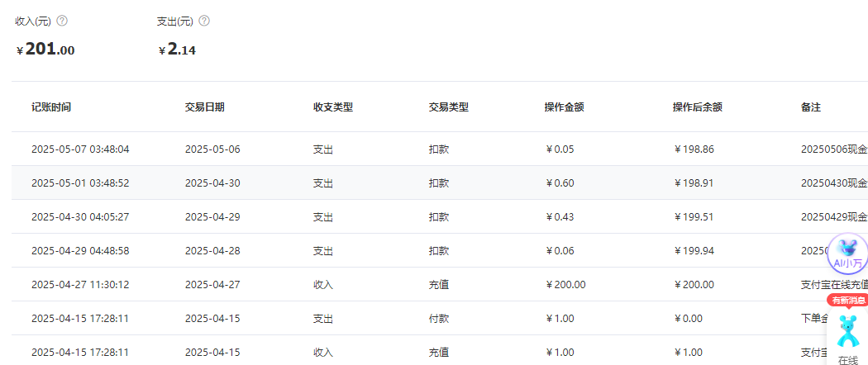Click the 交易类型 column header

[448, 107]
